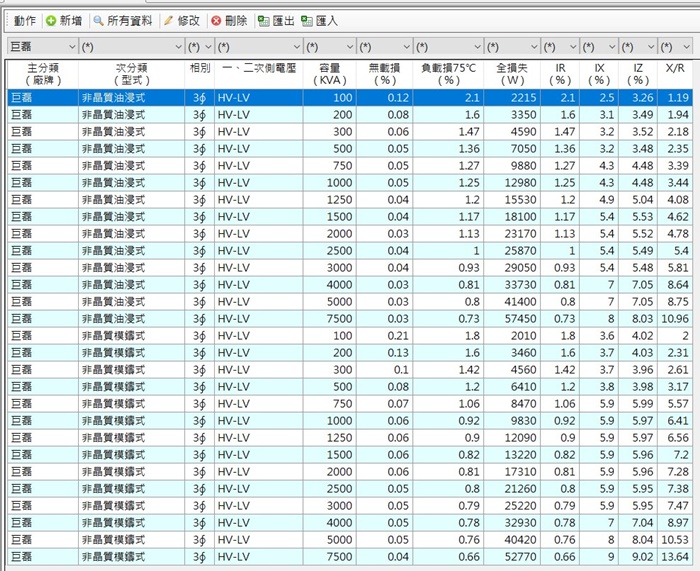Click the total loss cell 23170
Viewport: 700px width, 571px height.
pos(512,233)
